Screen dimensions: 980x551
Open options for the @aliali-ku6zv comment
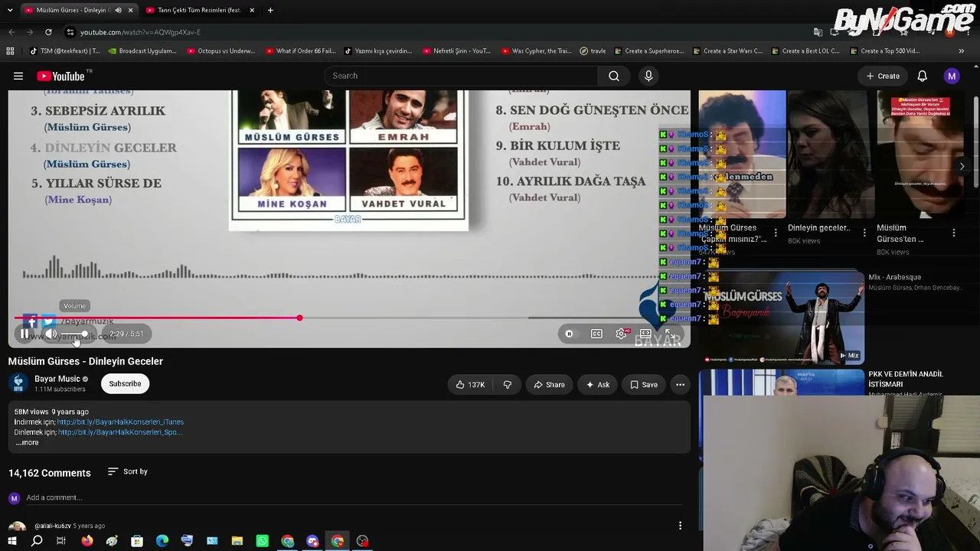tap(680, 526)
